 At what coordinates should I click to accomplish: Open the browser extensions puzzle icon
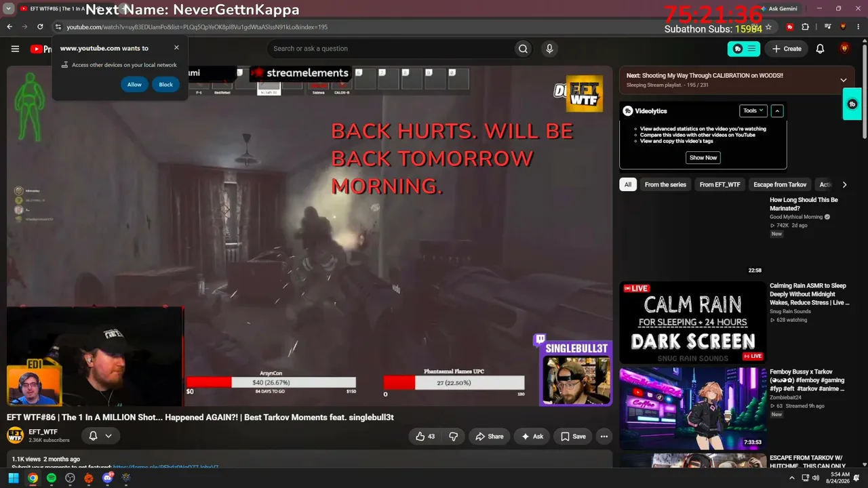[805, 27]
